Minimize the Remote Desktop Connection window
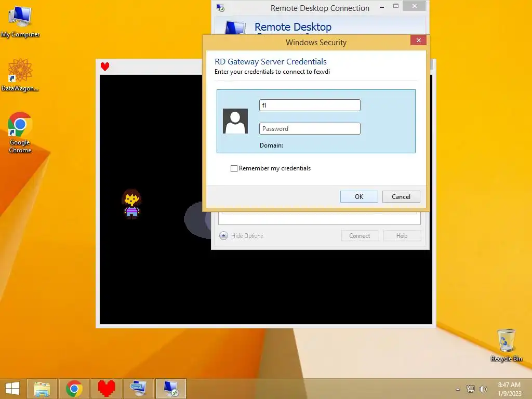Image resolution: width=532 pixels, height=399 pixels. pos(382,6)
